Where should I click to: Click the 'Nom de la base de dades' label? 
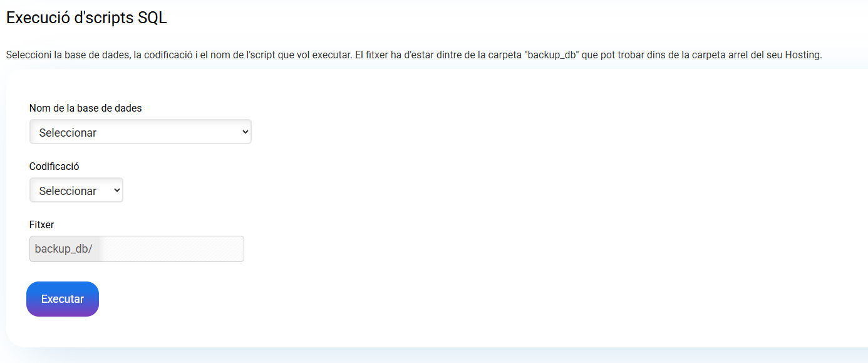[x=85, y=108]
